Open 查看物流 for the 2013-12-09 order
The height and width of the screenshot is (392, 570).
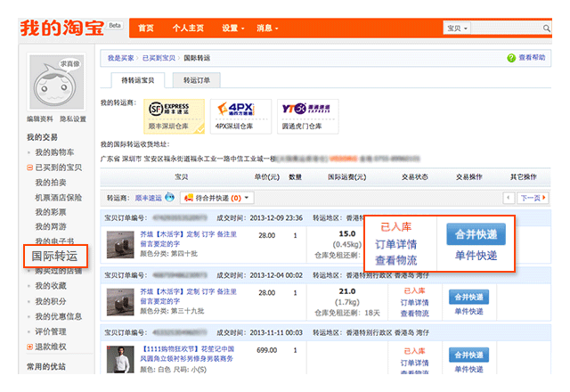coord(395,260)
